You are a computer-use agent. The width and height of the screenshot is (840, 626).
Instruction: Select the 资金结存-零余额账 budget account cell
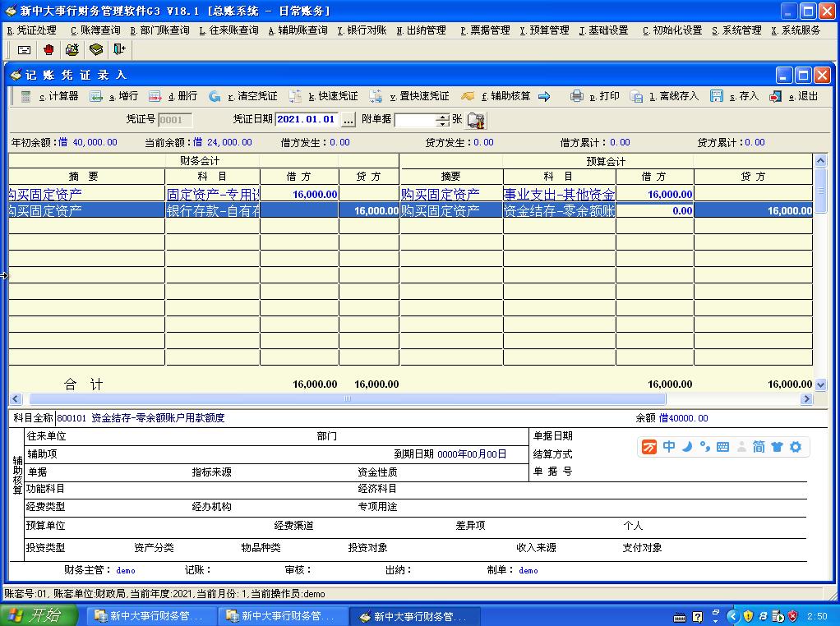pyautogui.click(x=559, y=210)
